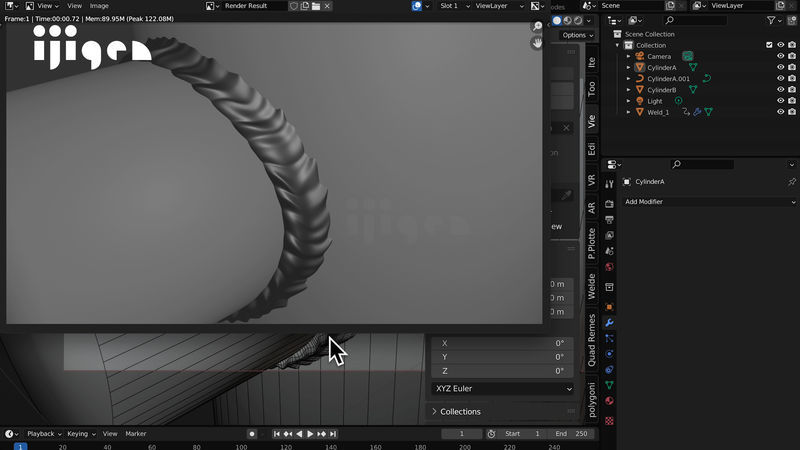Disable Weld_1 in renders via camera icon

point(792,112)
